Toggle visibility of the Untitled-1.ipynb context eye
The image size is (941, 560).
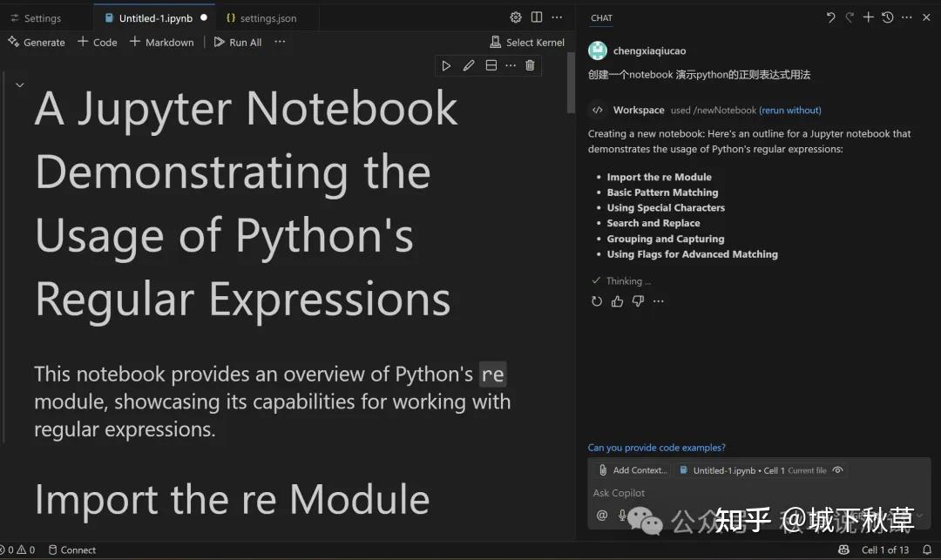click(837, 469)
